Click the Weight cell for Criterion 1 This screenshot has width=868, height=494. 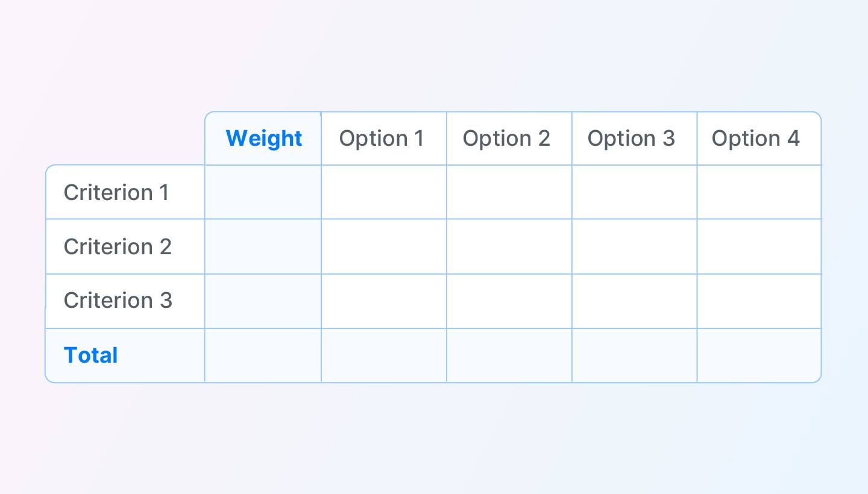[x=263, y=193]
